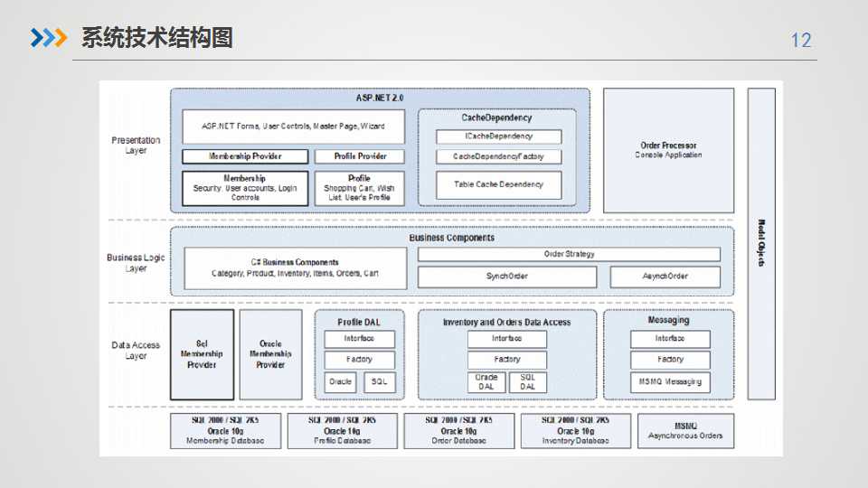Click Interface box under Messaging

(670, 339)
